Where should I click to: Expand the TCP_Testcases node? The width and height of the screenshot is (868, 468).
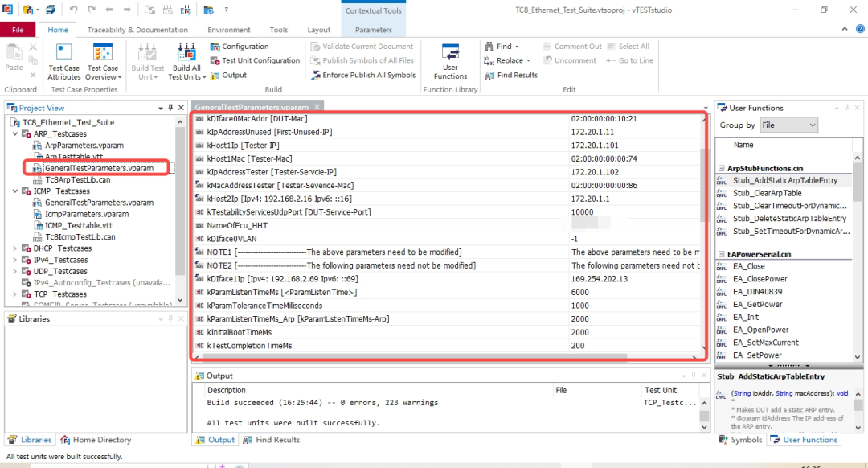pos(15,294)
